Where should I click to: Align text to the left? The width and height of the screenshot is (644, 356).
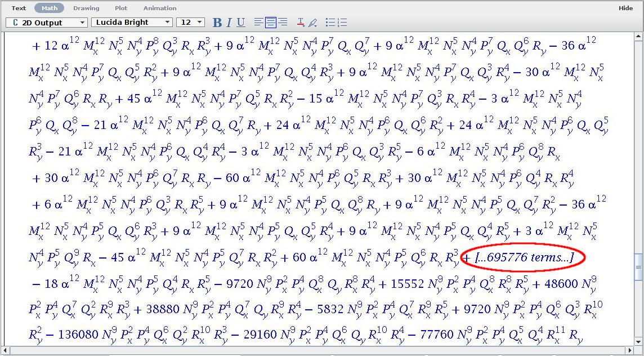[258, 23]
